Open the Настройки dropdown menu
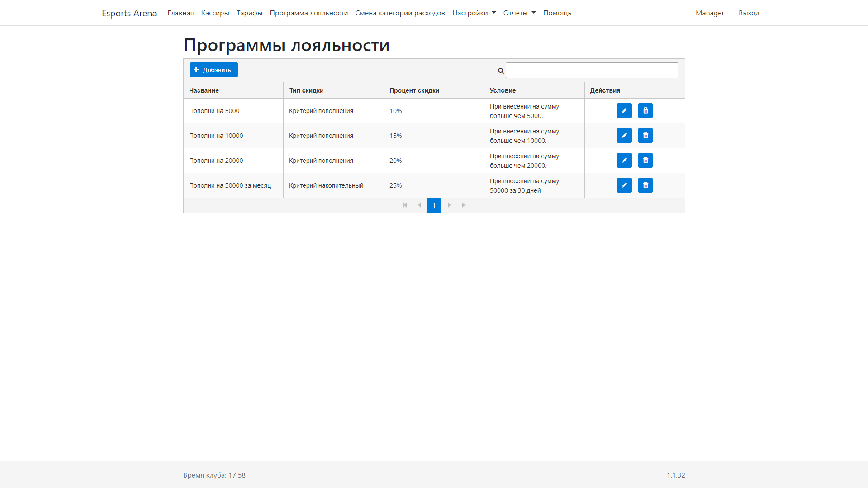This screenshot has height=488, width=868. tap(473, 13)
